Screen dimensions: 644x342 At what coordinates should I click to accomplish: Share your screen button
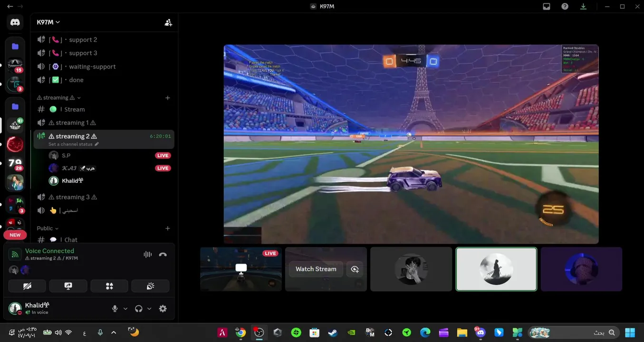68,286
